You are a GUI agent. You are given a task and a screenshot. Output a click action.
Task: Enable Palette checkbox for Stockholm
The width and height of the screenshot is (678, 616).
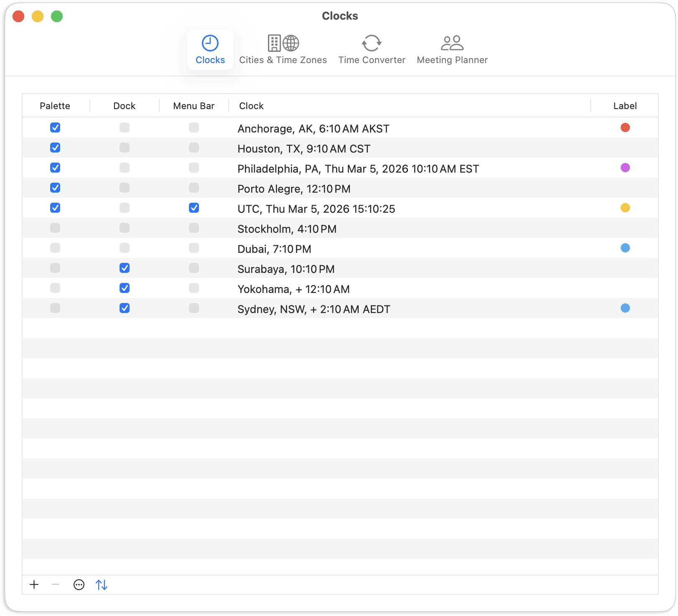click(x=55, y=228)
